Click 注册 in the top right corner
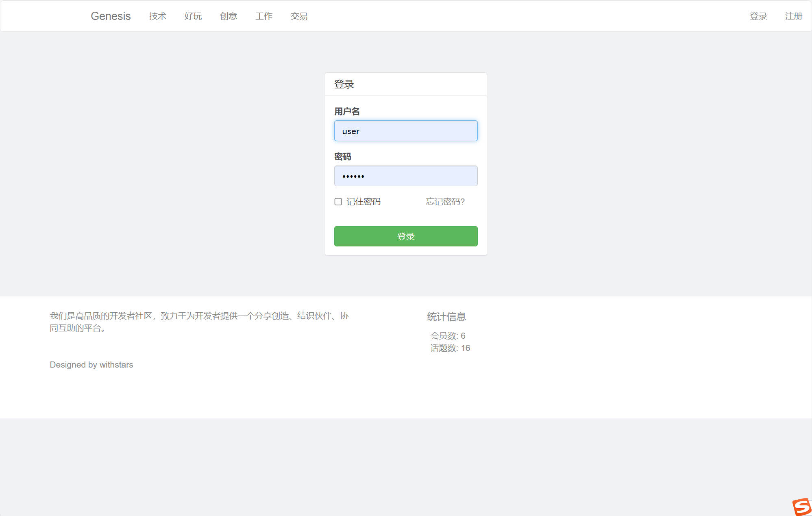812x516 pixels. point(793,16)
